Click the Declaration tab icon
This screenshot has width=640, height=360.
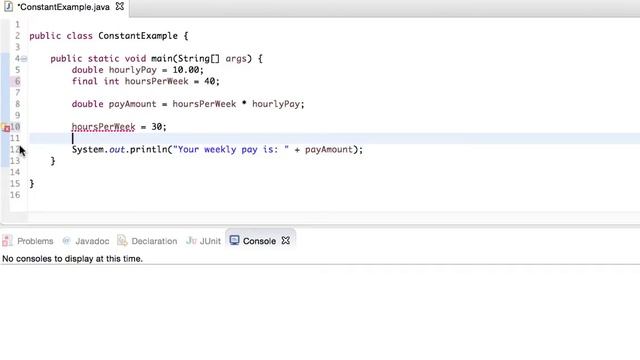(122, 240)
